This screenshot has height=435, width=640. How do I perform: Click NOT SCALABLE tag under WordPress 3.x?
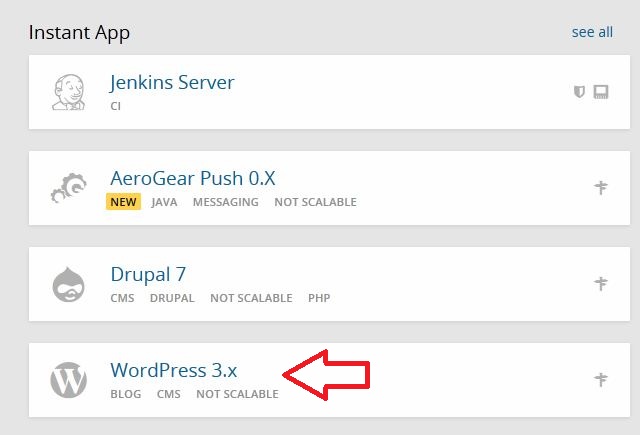[238, 394]
